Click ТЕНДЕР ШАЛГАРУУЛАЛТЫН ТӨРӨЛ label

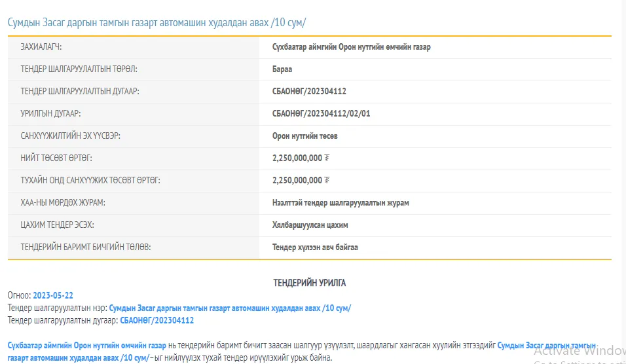tap(79, 69)
